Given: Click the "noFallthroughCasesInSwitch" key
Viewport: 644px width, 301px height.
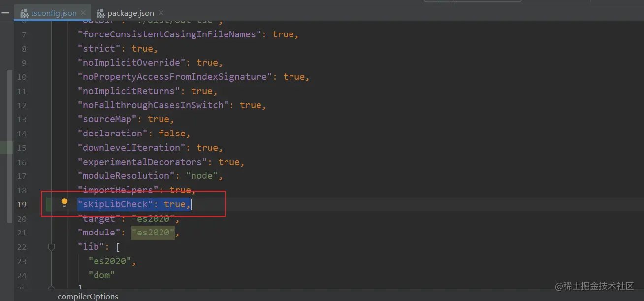Looking at the screenshot, I should click(153, 105).
